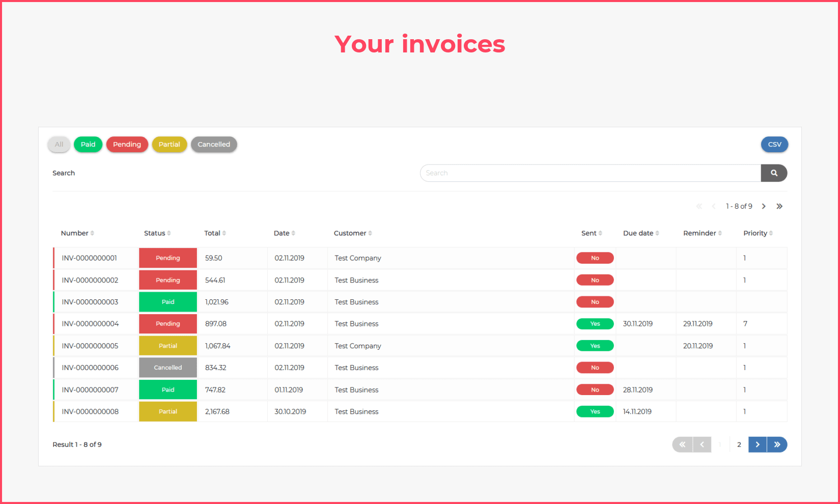Export invoices with CSV button

pyautogui.click(x=774, y=145)
